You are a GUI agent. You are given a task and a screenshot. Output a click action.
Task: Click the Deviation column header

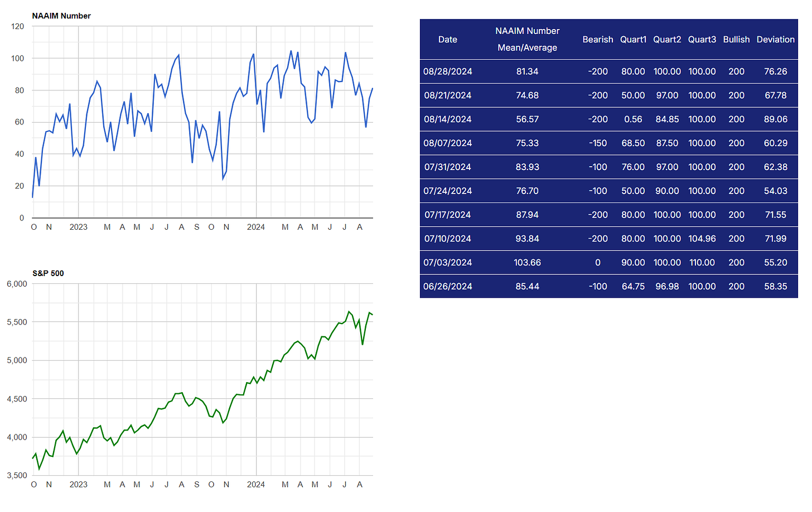[775, 40]
